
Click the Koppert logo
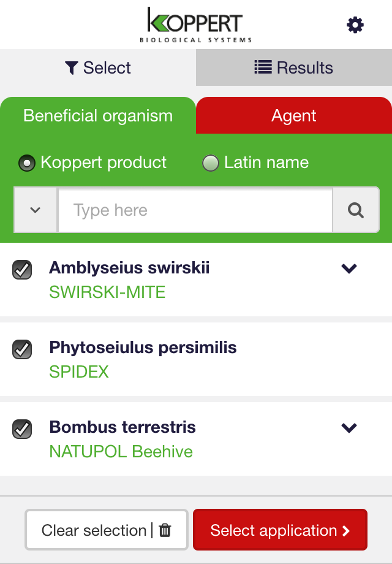(x=196, y=24)
